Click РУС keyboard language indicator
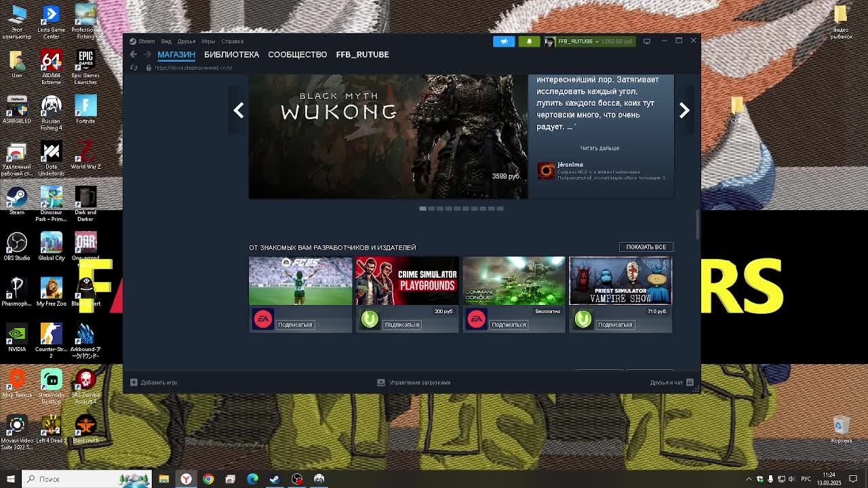The image size is (868, 488). (806, 479)
